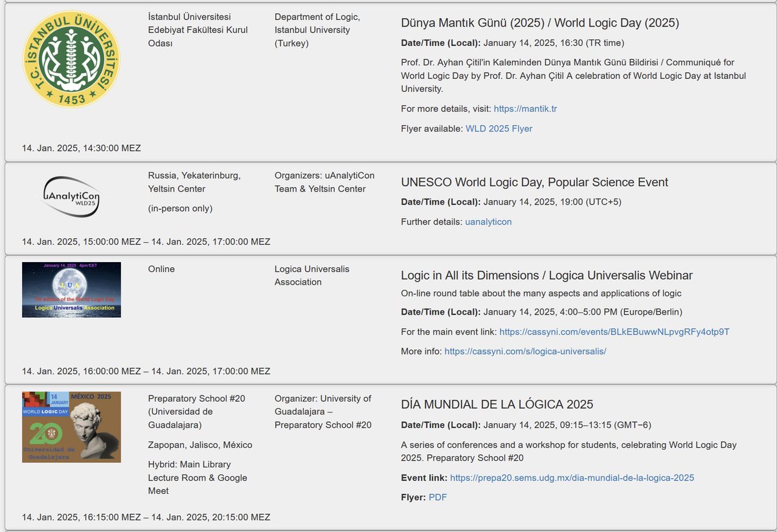
Task: Open the cassyni.com main event link
Action: tap(614, 332)
